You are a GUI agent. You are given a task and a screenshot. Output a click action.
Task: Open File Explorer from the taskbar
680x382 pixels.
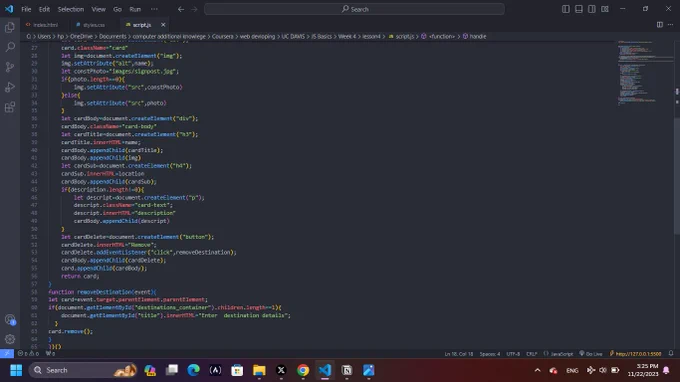coord(259,370)
